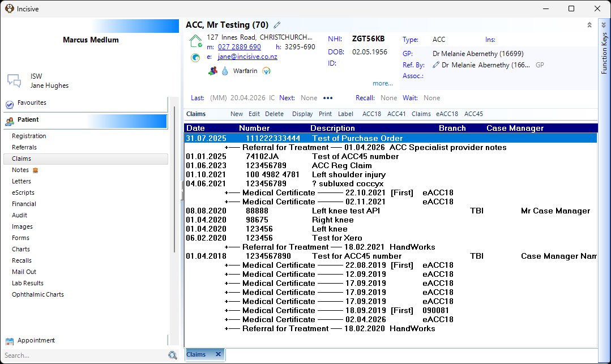Expand Medical Certificate 22.08.2019 row
Screen dimensions: 611x364
point(227,265)
